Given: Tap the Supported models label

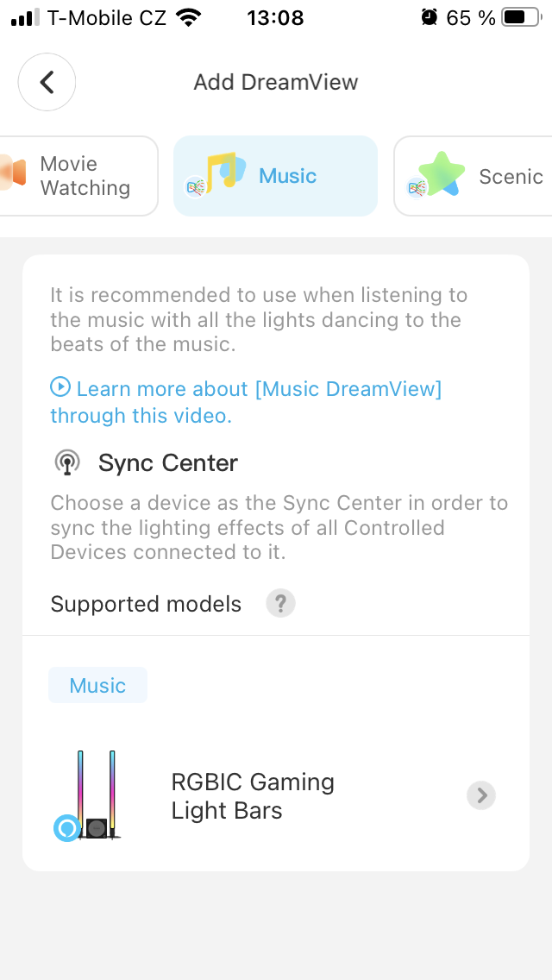Looking at the screenshot, I should (x=146, y=604).
